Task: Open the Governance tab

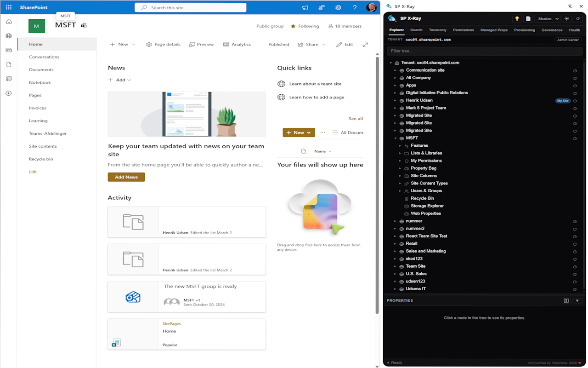Action: pyautogui.click(x=552, y=30)
